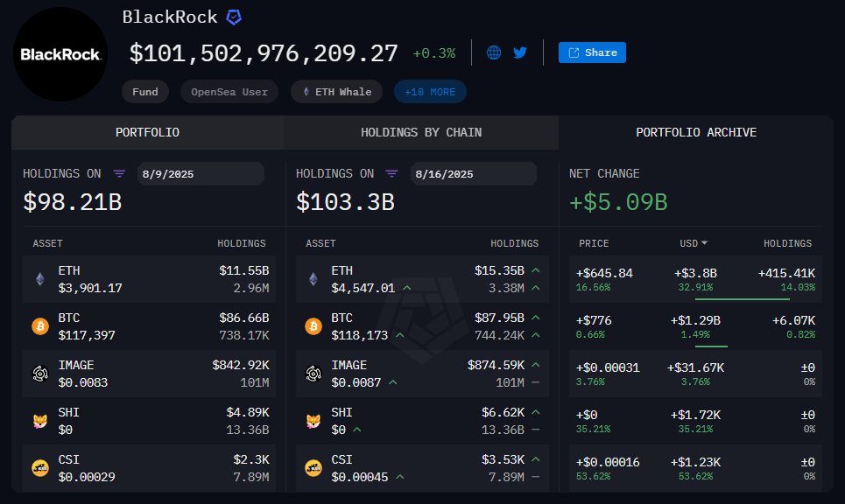Click the SHI $4.89K holdings value

pos(248,412)
